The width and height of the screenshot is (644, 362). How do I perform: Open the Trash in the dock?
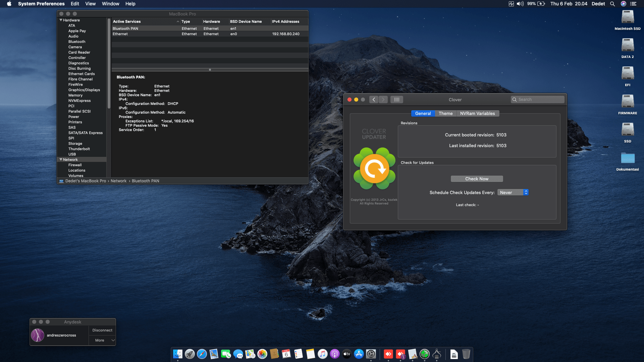point(466,354)
